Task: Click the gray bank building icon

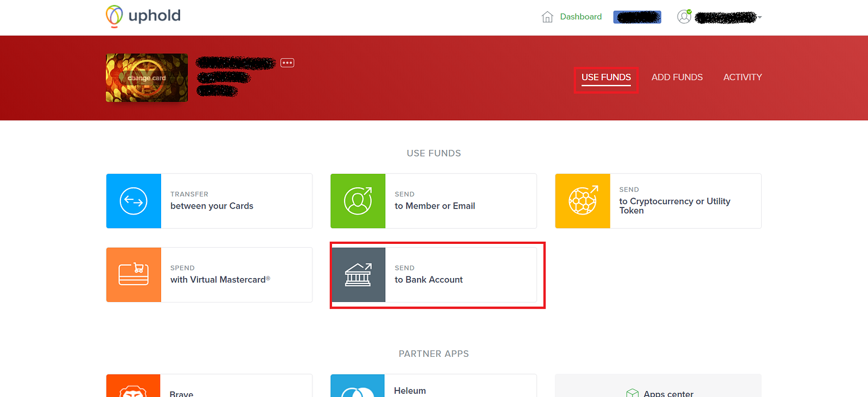Action: (358, 275)
